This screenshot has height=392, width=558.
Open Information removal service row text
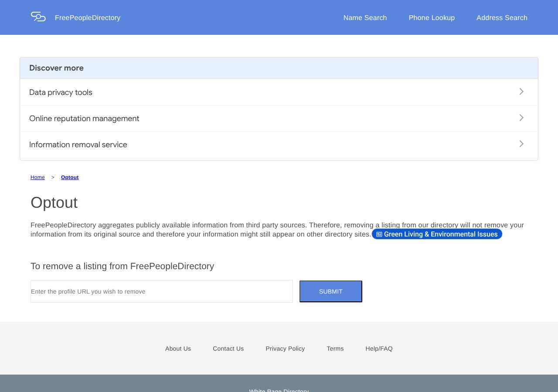(78, 145)
